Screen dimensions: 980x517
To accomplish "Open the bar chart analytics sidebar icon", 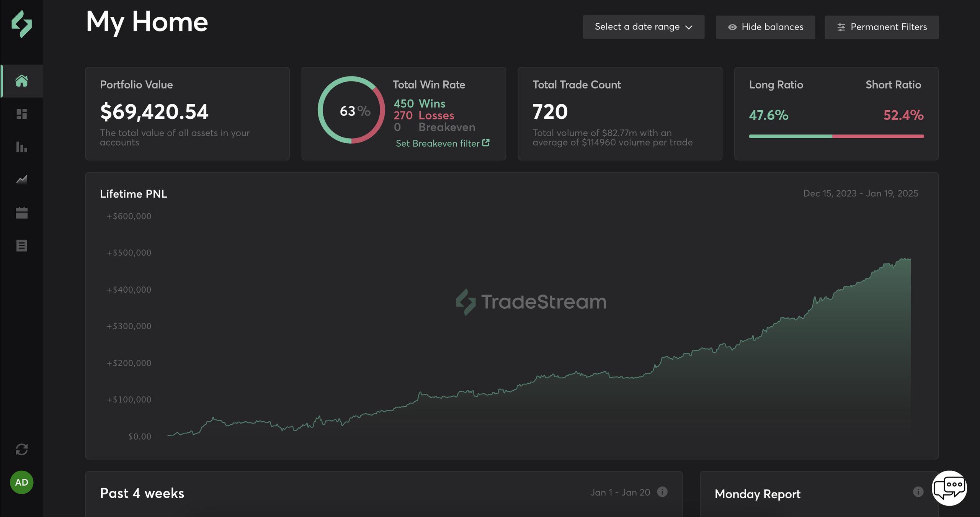I will [x=21, y=147].
